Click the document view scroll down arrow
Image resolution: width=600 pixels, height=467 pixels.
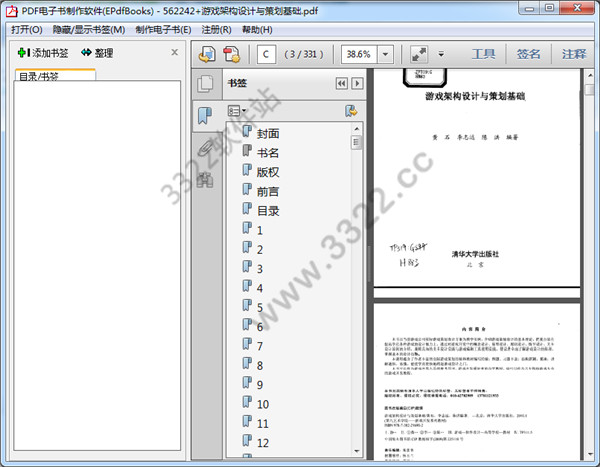tap(590, 454)
